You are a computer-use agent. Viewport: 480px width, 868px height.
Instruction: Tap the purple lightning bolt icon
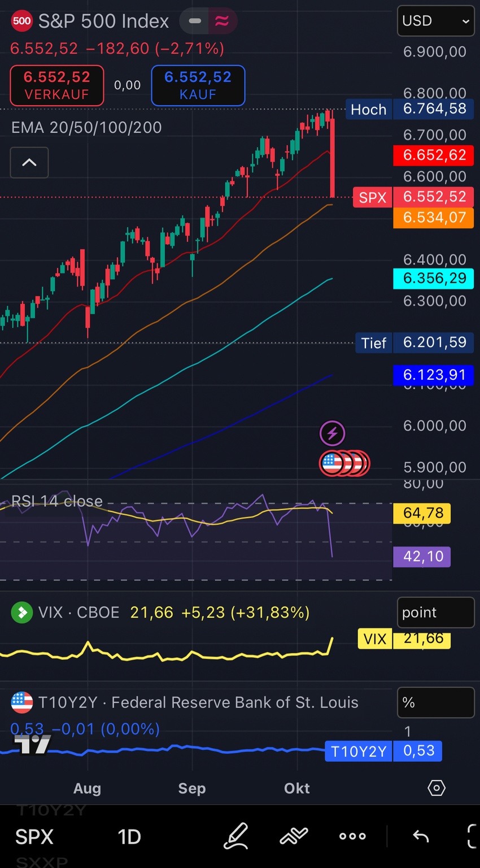point(332,433)
